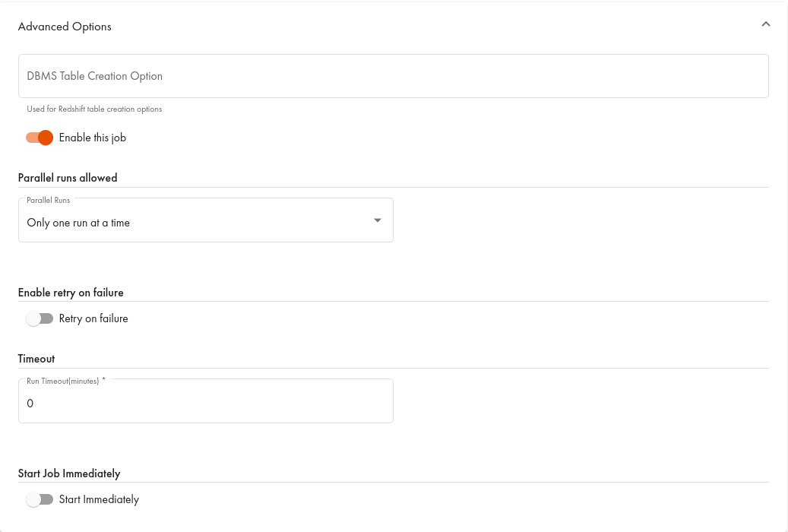
Task: Click the 'Start Immediately' label text
Action: tap(99, 499)
